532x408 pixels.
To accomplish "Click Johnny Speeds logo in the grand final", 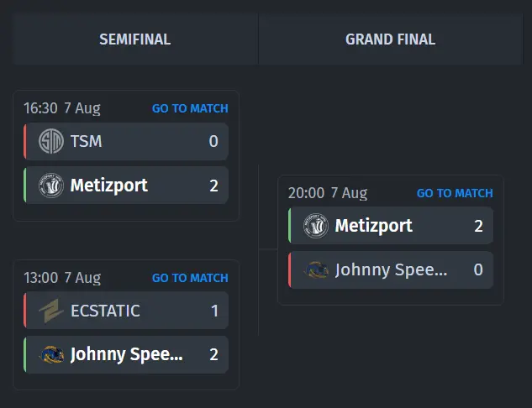I will (316, 269).
